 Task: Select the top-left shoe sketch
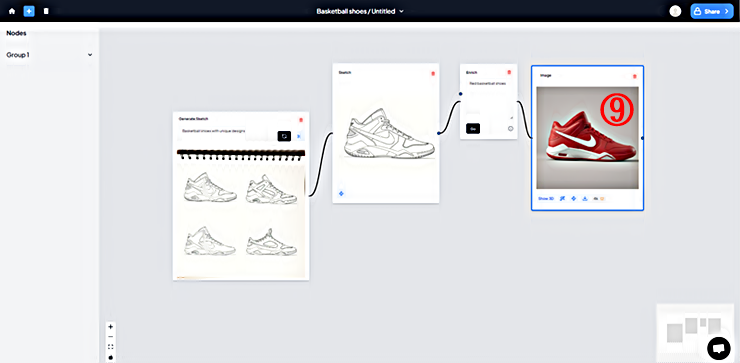click(210, 187)
